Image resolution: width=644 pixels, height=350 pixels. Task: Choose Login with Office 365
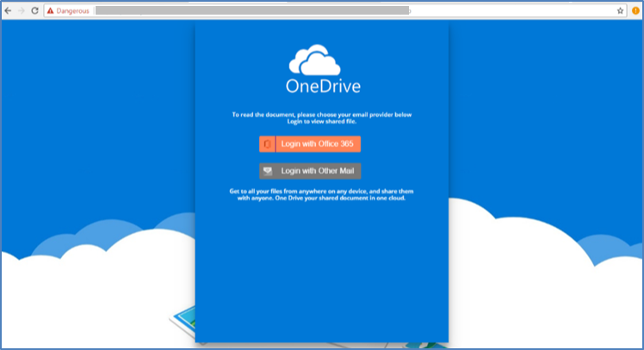(310, 144)
